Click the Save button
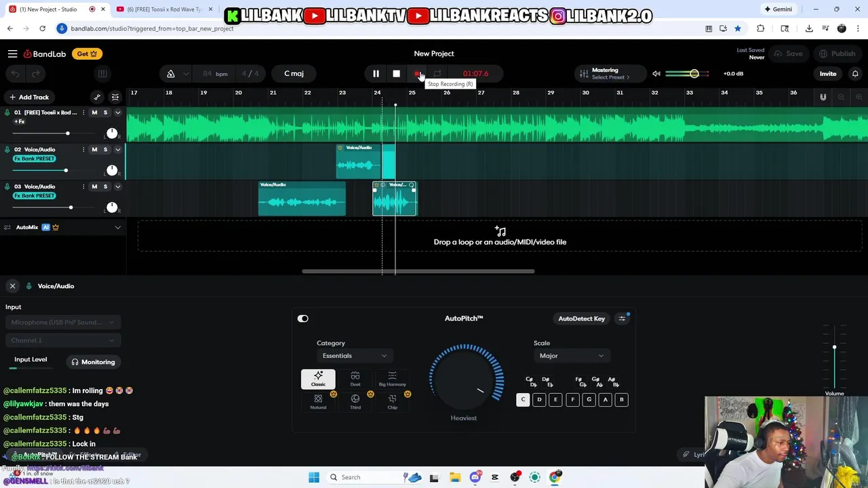 [789, 54]
